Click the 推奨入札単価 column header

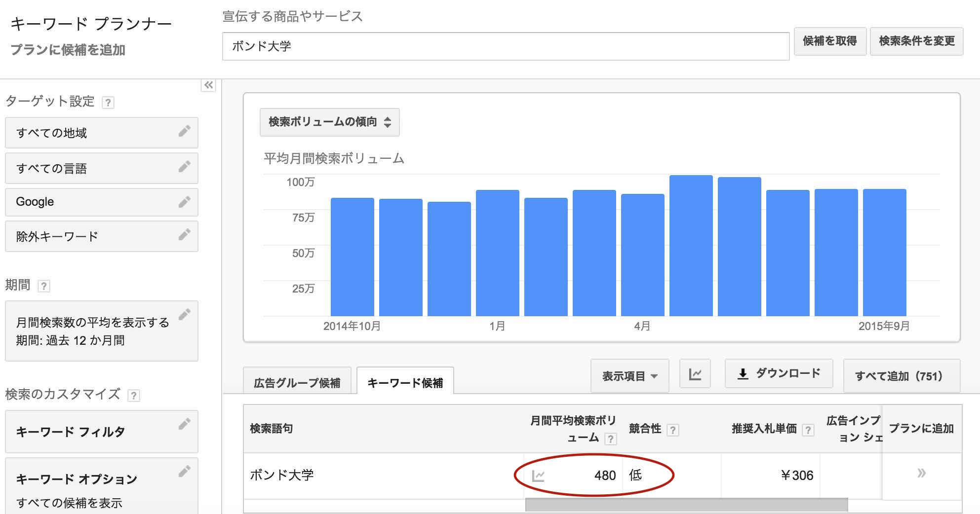[764, 429]
